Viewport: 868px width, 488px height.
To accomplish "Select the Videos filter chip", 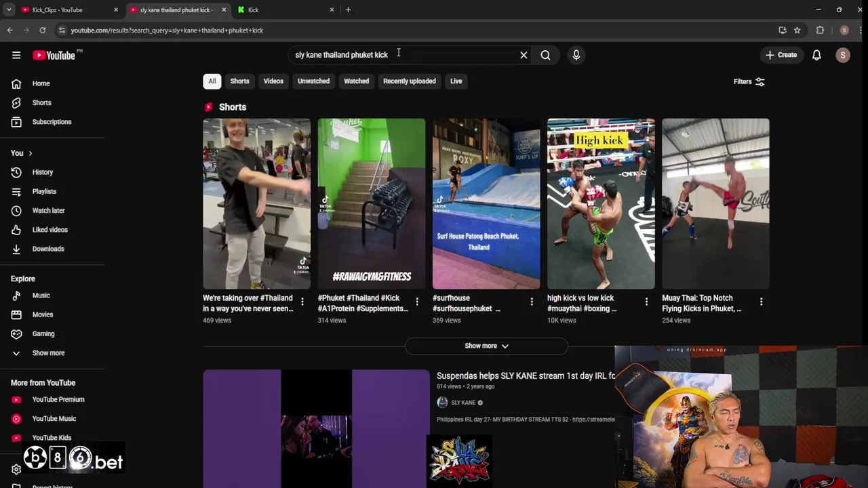I will [x=273, y=81].
